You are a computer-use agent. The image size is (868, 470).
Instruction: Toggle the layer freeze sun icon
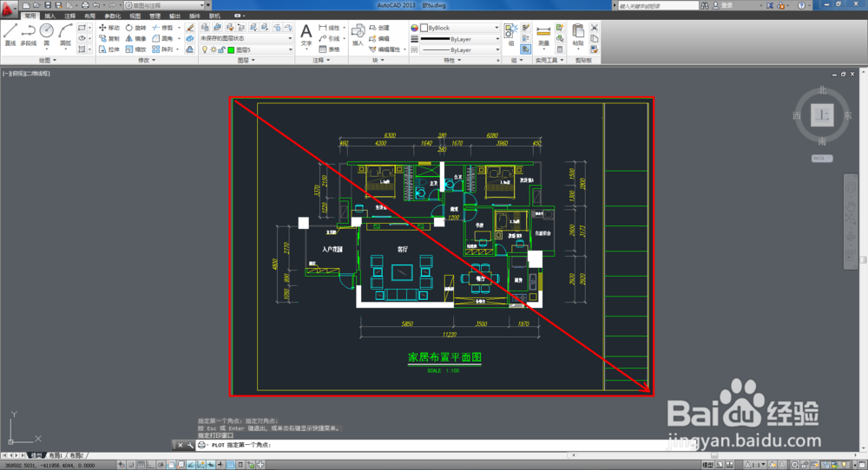click(214, 49)
